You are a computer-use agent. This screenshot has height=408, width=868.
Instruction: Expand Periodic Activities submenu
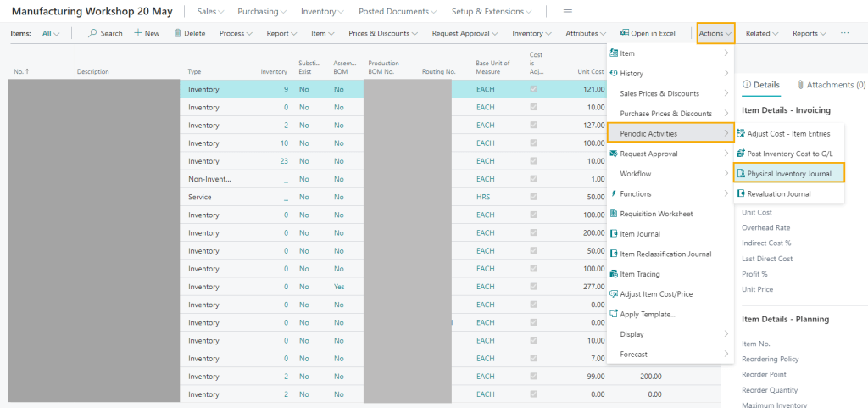point(670,133)
